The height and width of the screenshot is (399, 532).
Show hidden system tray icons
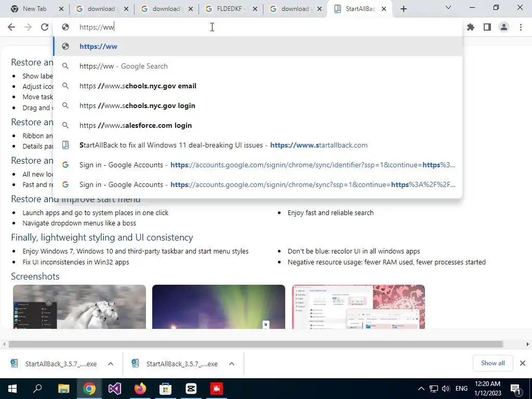(x=421, y=389)
